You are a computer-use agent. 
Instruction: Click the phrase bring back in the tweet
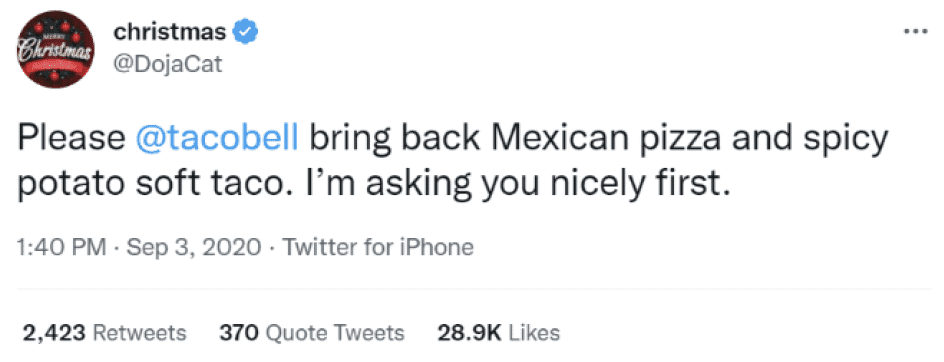click(396, 139)
